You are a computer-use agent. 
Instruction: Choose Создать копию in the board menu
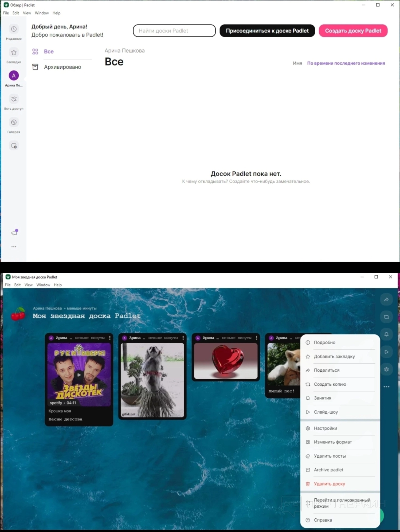(340, 384)
